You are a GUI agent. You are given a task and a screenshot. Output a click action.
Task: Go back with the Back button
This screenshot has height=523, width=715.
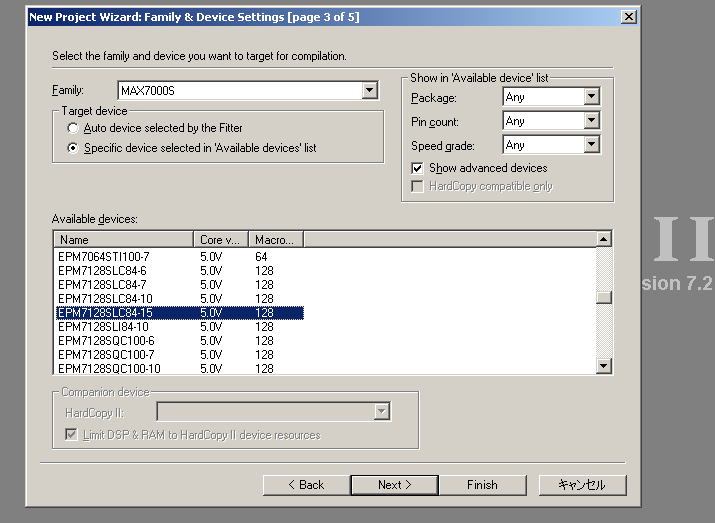pos(306,485)
